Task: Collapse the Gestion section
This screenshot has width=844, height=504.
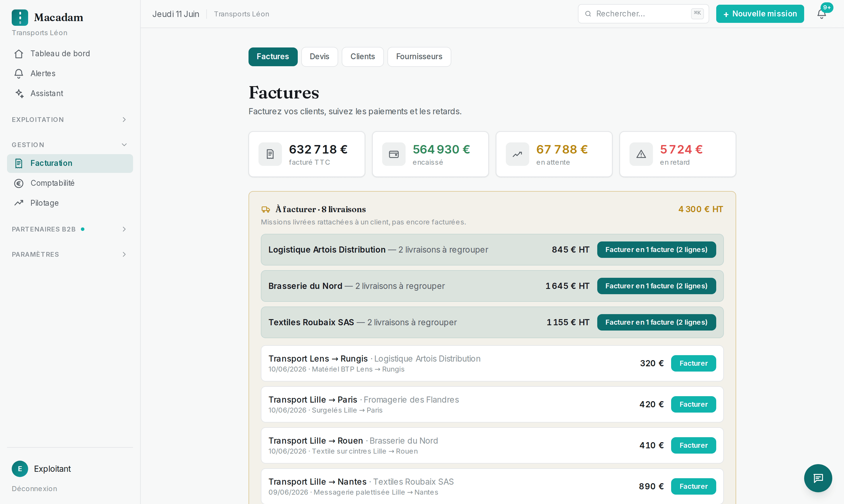Action: coord(70,145)
